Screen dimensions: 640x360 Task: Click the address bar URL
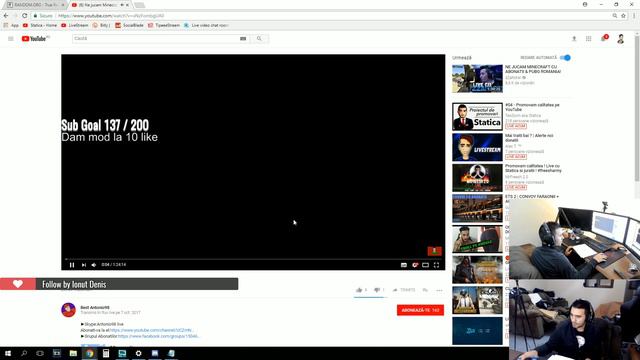coord(111,16)
